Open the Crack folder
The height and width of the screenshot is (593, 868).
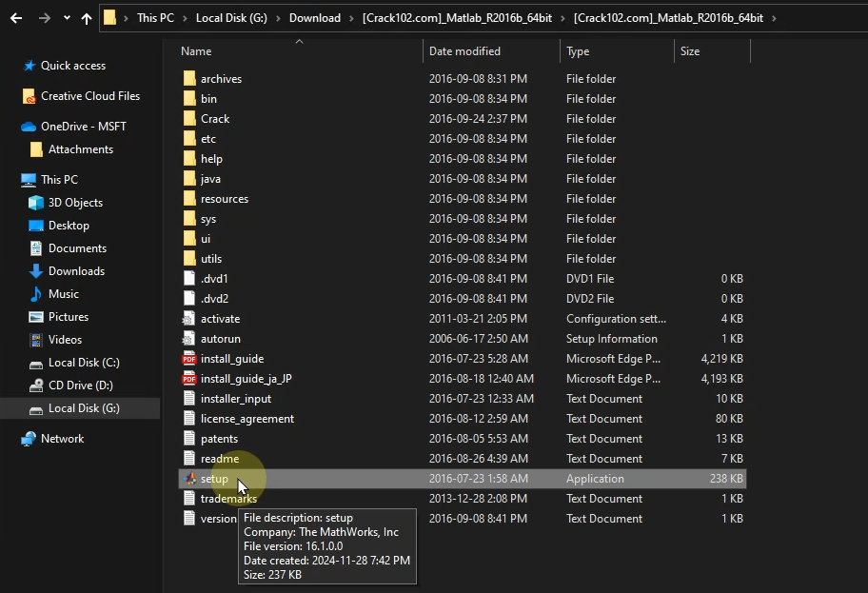pos(215,119)
